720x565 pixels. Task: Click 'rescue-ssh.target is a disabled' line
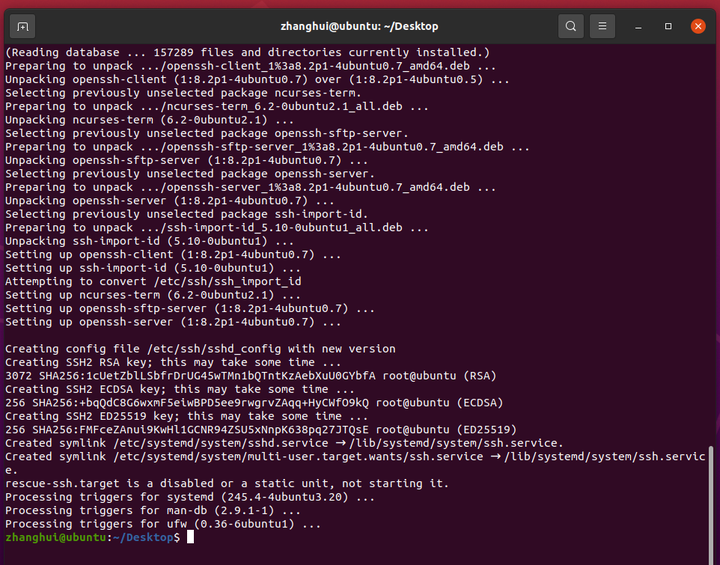tap(227, 483)
